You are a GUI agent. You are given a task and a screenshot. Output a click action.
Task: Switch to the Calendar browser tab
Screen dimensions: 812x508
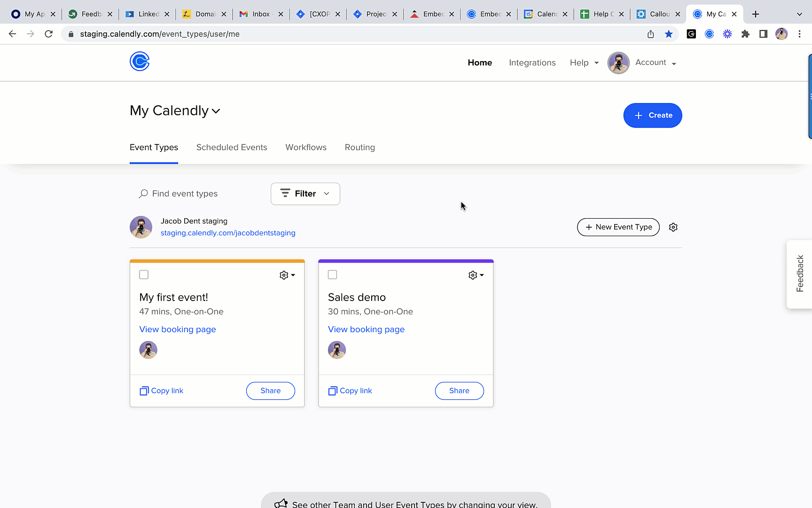[x=546, y=14]
